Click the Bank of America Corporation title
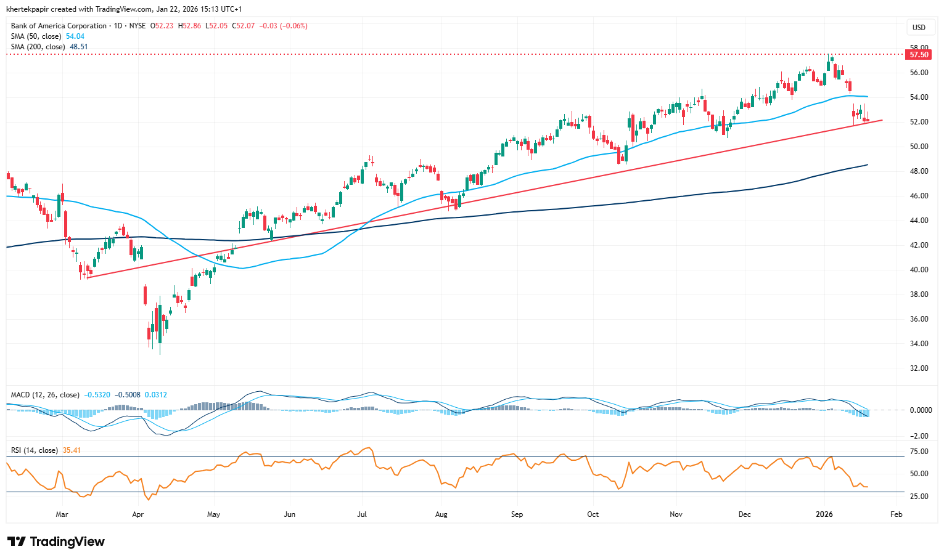Screen dimensions: 944x560 (59, 26)
